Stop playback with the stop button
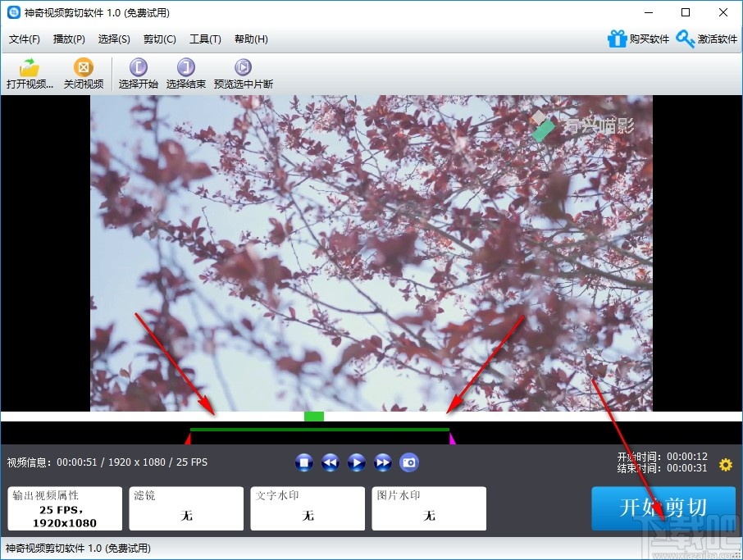 303,462
